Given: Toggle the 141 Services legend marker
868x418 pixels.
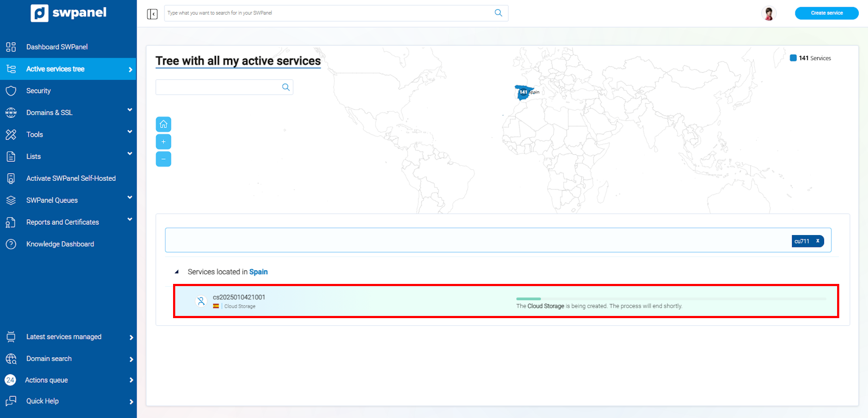Looking at the screenshot, I should click(x=793, y=58).
